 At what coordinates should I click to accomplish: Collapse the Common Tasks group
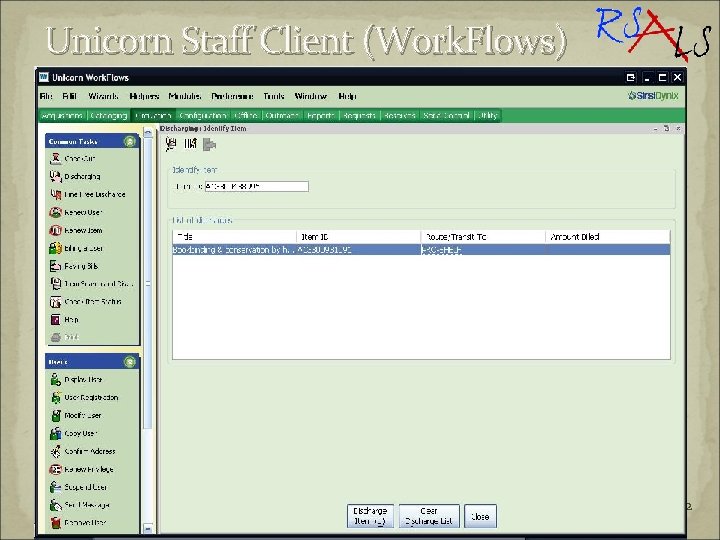click(x=130, y=141)
